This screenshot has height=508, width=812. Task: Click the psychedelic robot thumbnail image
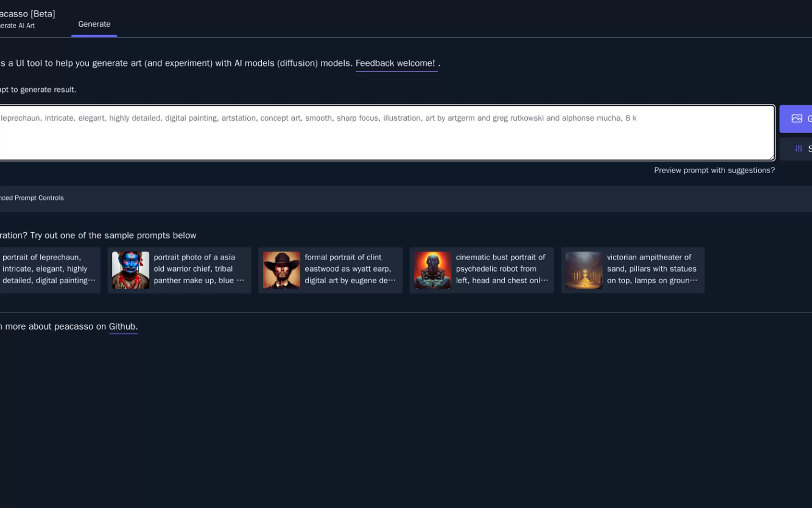pyautogui.click(x=432, y=270)
